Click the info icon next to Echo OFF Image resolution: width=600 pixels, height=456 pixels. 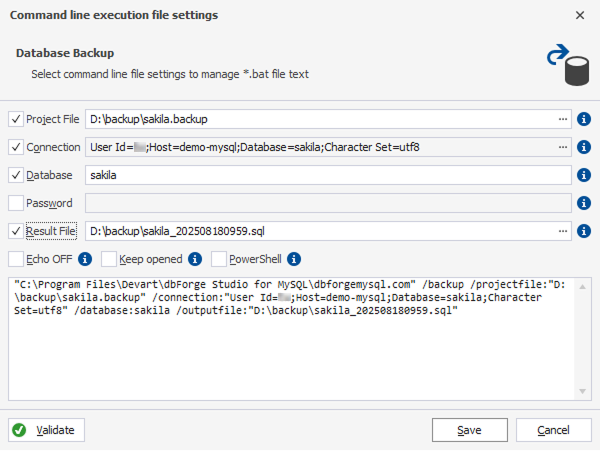click(85, 260)
